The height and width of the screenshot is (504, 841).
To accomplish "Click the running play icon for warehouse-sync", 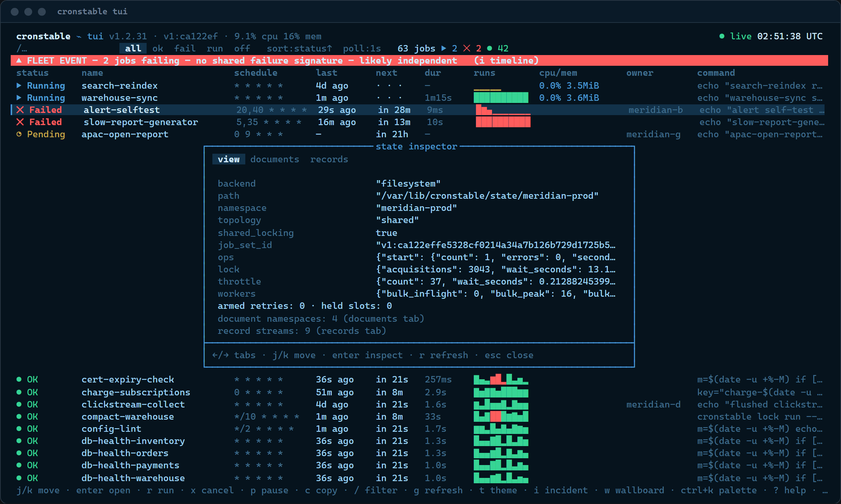I will click(19, 98).
